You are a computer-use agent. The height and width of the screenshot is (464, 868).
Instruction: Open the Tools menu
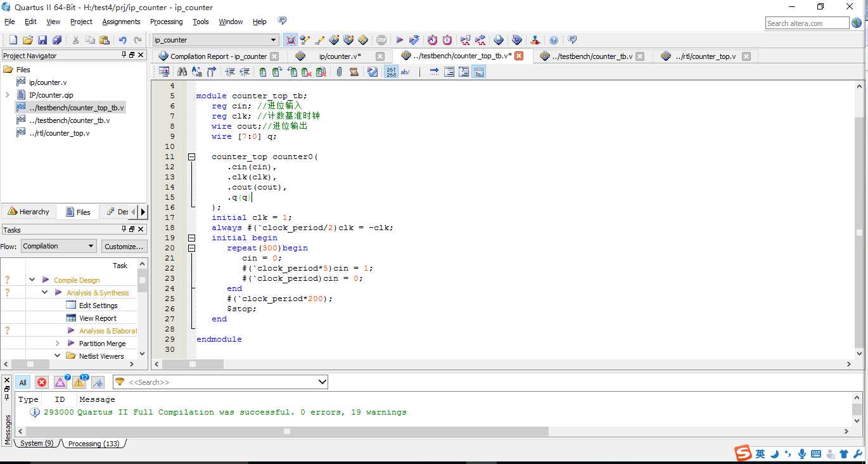[200, 22]
